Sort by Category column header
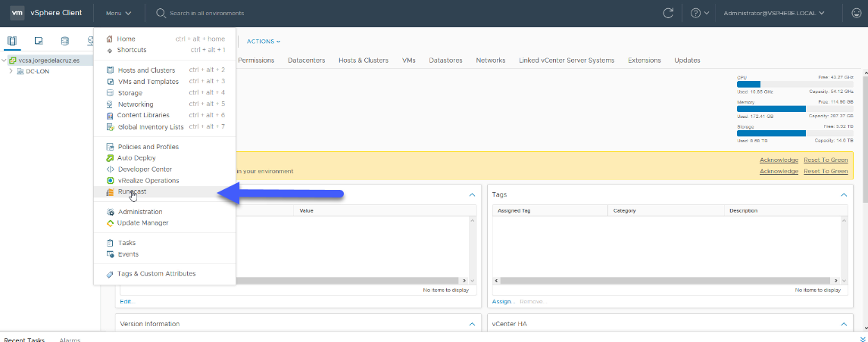The image size is (868, 342). point(666,210)
